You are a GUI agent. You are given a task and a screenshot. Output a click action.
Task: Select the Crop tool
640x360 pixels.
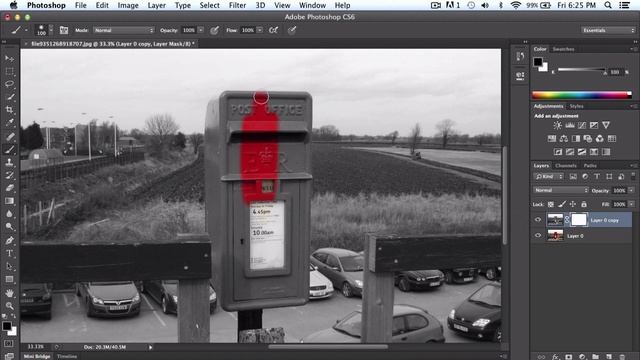(9, 109)
